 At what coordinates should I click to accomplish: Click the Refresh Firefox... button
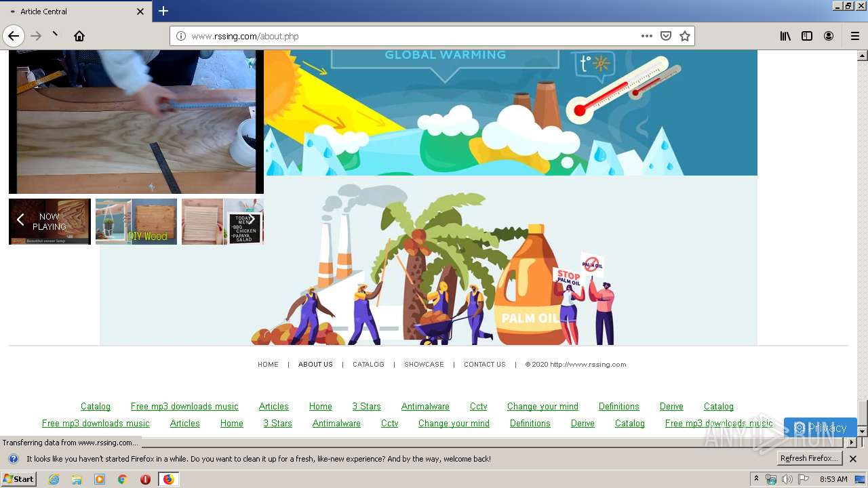tap(810, 459)
